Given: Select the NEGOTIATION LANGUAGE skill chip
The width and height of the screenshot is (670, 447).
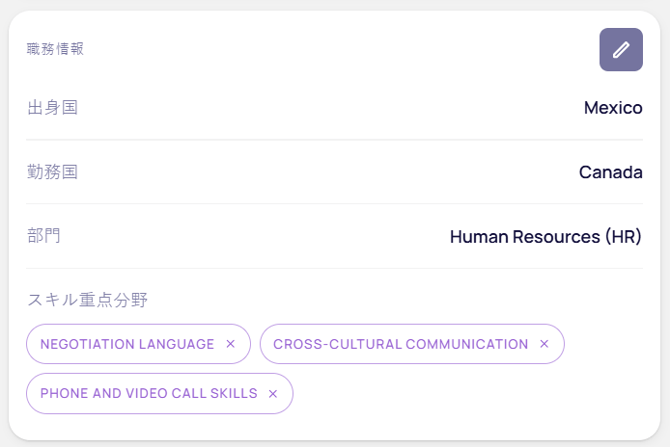Looking at the screenshot, I should 138,344.
